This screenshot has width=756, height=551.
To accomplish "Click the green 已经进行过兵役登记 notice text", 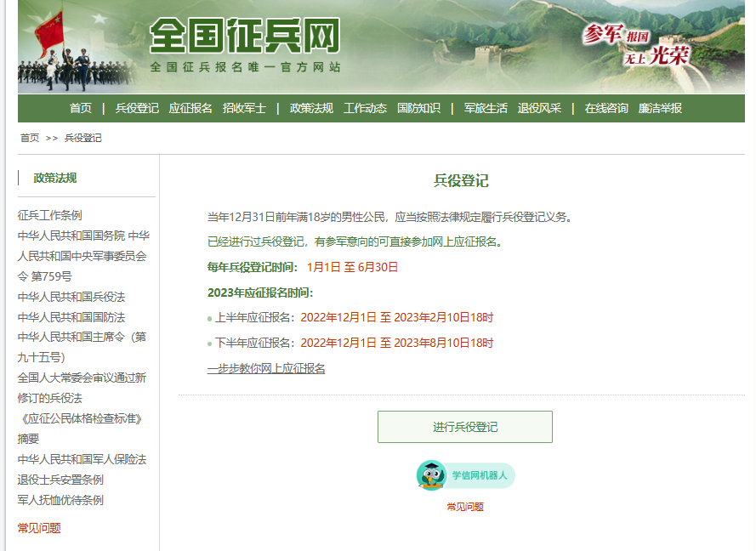I will click(x=355, y=241).
